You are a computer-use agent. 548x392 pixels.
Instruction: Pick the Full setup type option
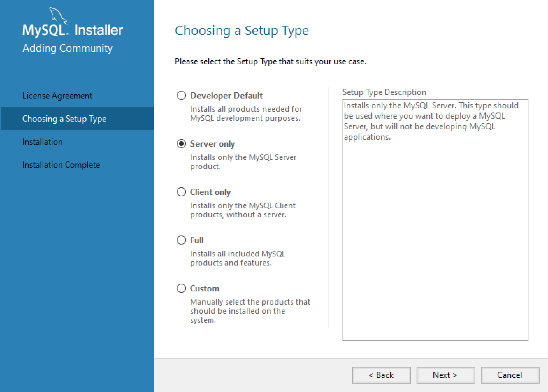pos(181,240)
